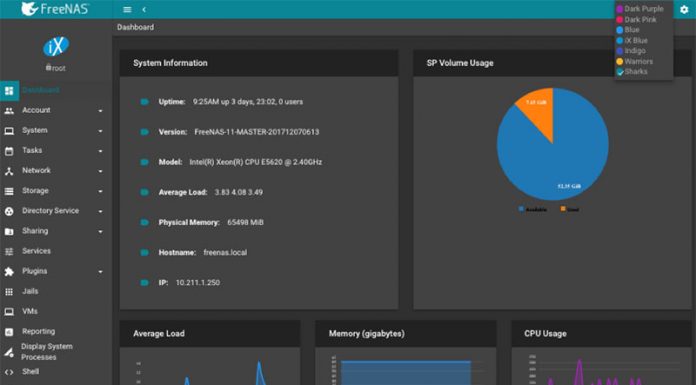The width and height of the screenshot is (696, 385).
Task: Toggle Available legend entry in pie chart
Action: (533, 209)
